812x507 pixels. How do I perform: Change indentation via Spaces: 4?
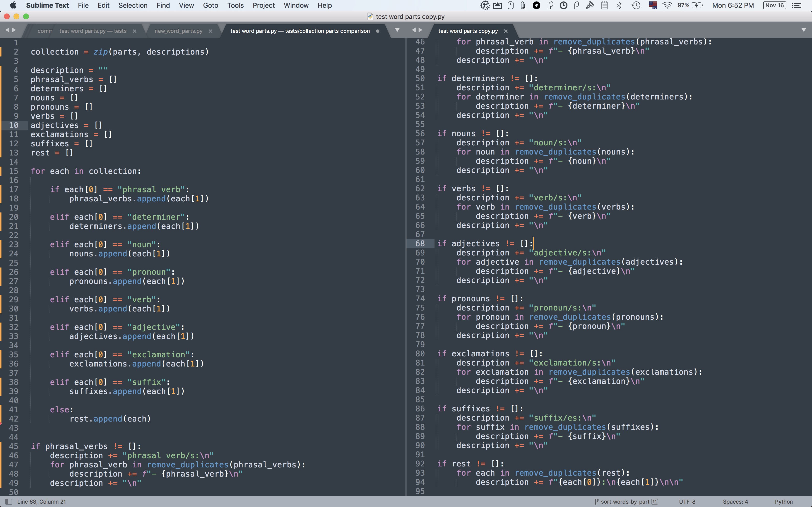tap(735, 502)
